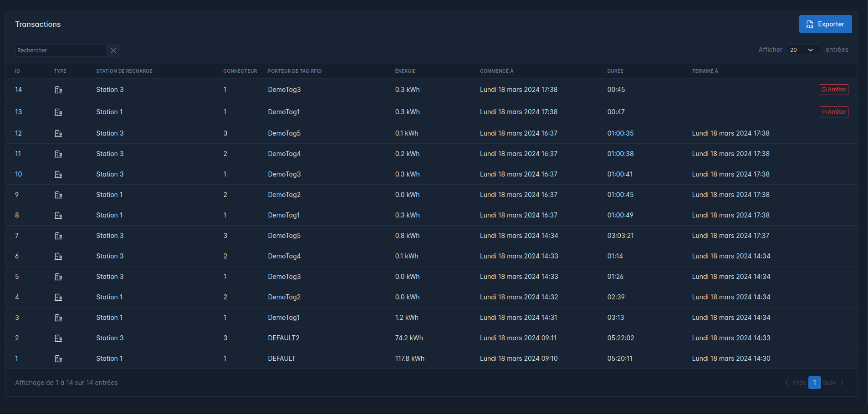Click the duration 05:20:11 cell
This screenshot has width=868, height=414.
620,358
